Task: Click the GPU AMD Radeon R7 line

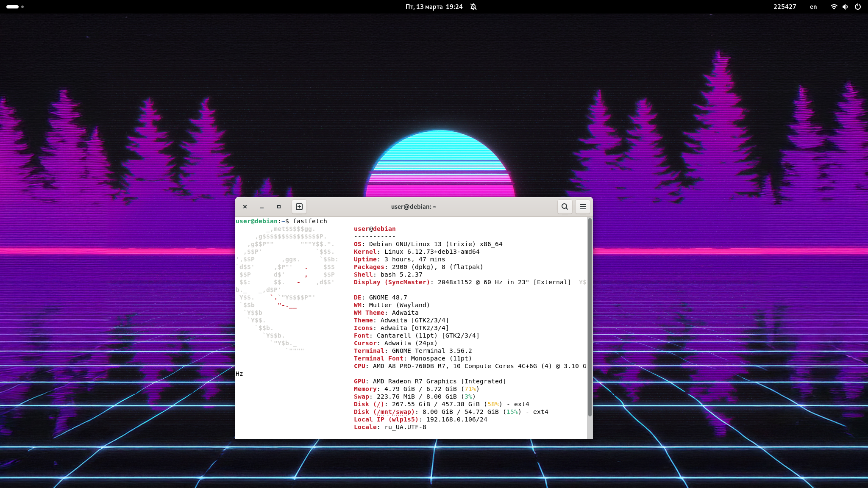Action: coord(430,381)
